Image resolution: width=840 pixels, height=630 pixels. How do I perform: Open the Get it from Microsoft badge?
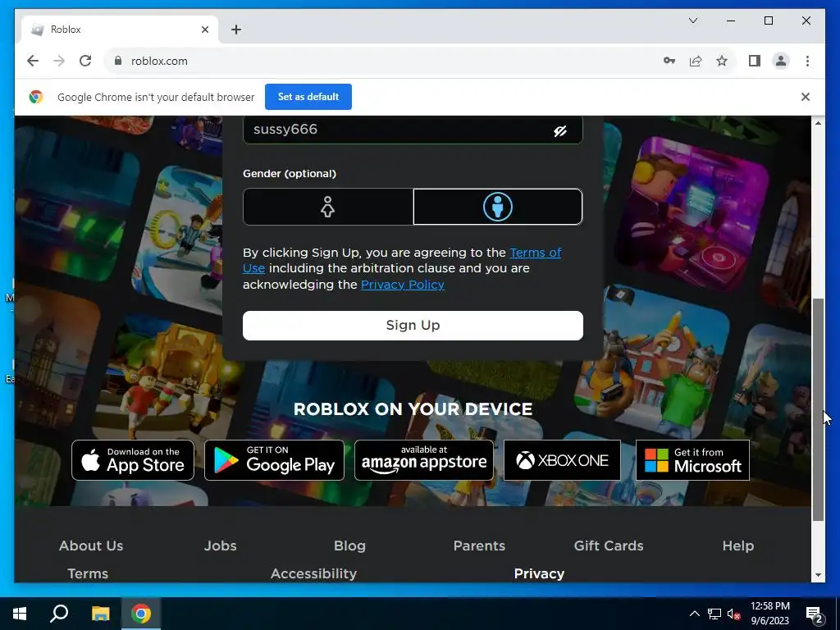click(x=692, y=460)
